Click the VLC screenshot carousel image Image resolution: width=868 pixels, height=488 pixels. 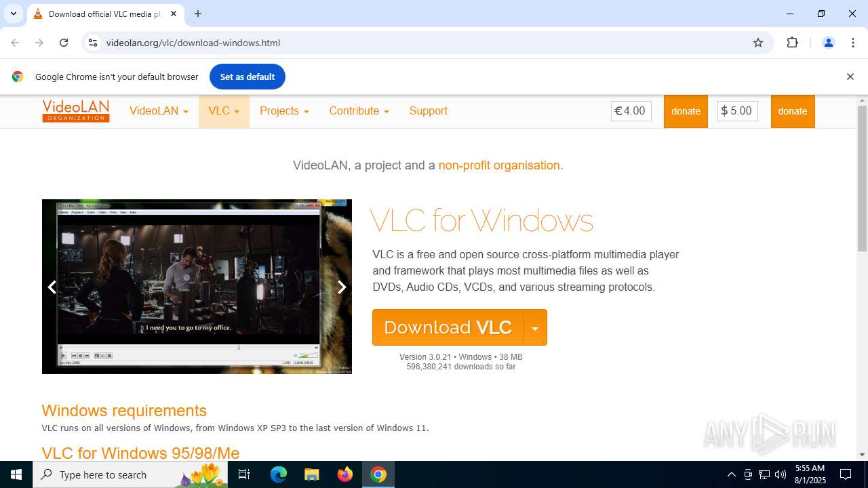(x=197, y=287)
